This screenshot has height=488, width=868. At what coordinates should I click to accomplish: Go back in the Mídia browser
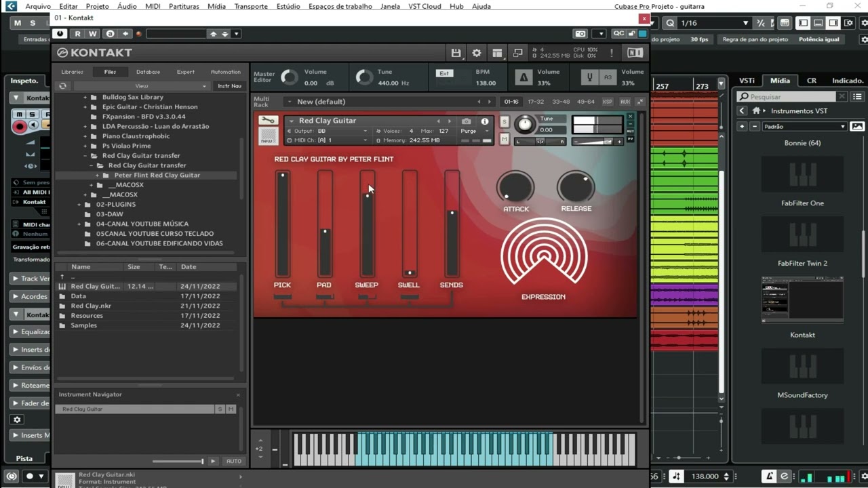click(742, 110)
